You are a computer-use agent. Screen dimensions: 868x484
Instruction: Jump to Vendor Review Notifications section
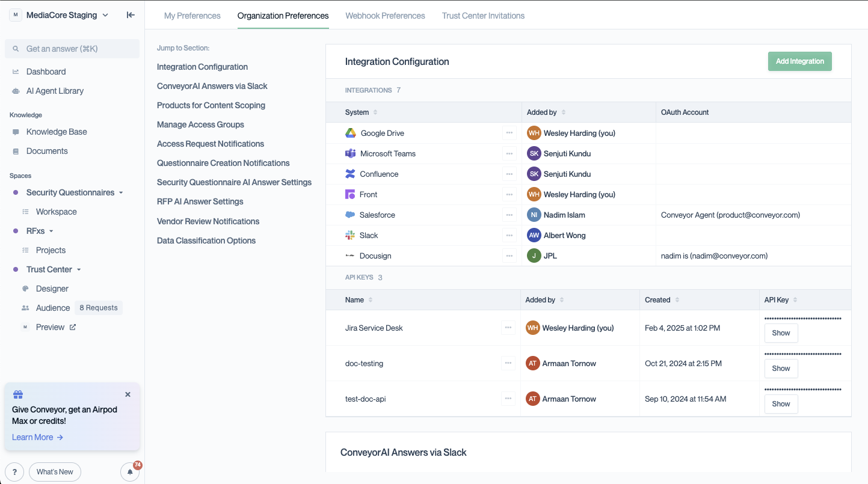(208, 221)
